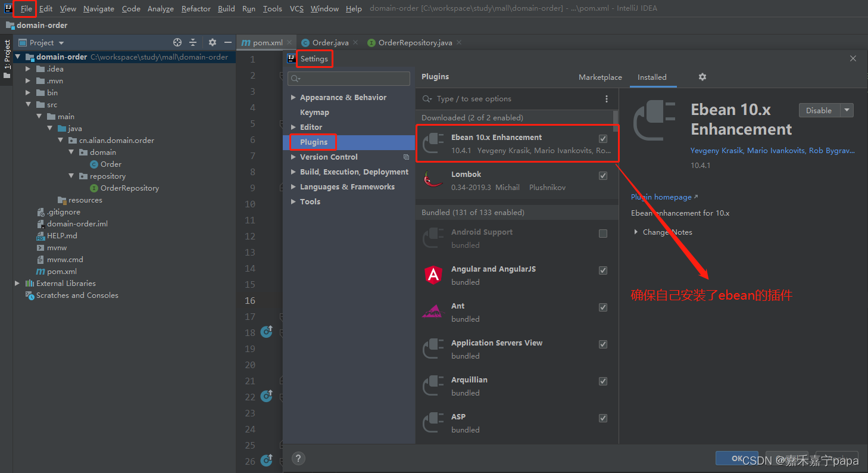This screenshot has width=868, height=473.
Task: Toggle the Ant plugin checkbox
Action: coord(603,307)
